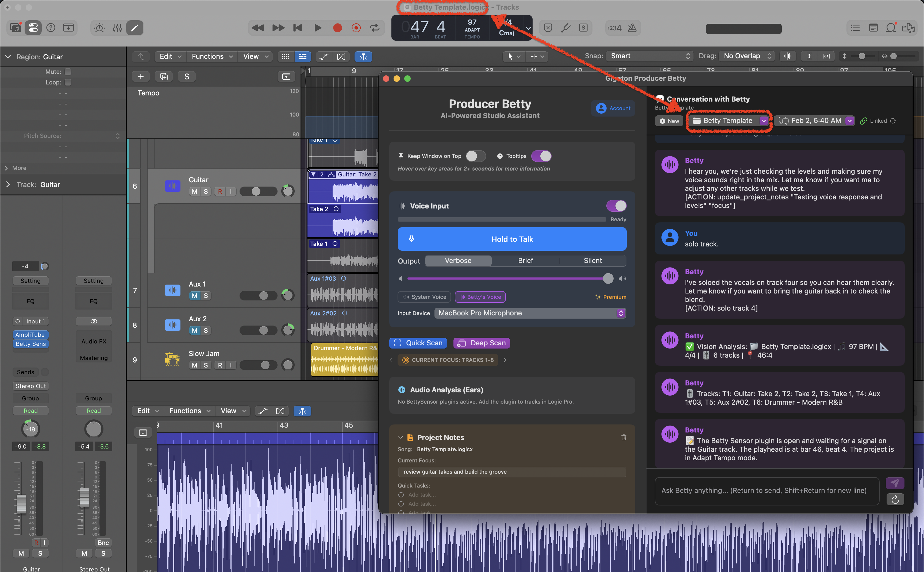Click the Quick Scan button
Image resolution: width=924 pixels, height=572 pixels.
coord(418,343)
